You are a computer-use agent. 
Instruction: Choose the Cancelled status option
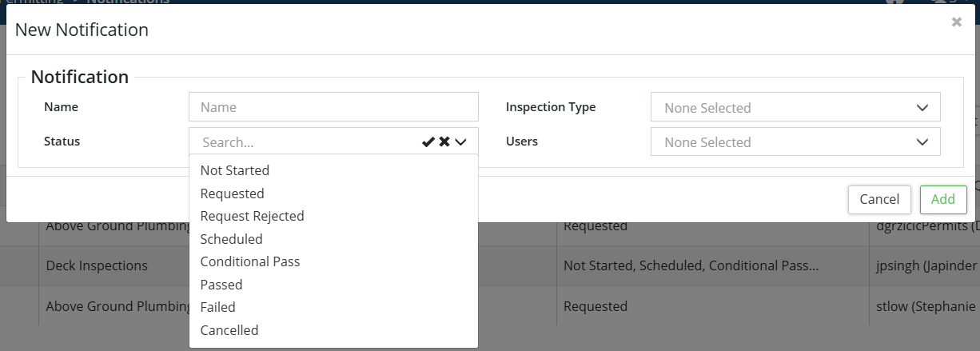(229, 330)
